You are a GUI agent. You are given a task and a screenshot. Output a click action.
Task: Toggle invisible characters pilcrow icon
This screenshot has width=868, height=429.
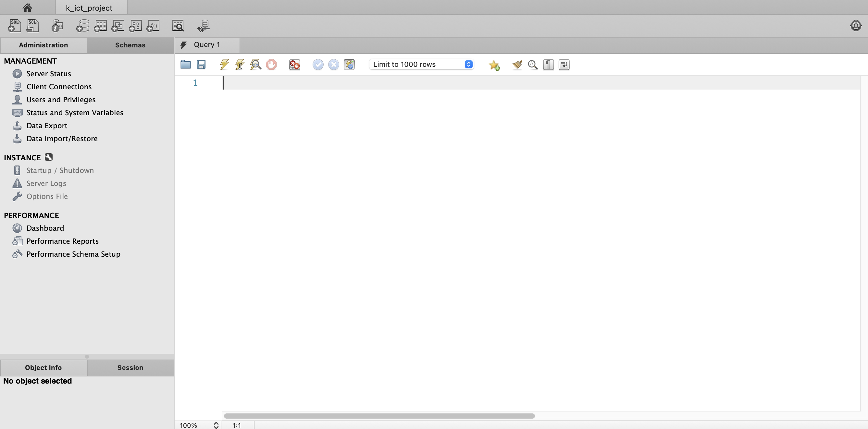coord(548,64)
